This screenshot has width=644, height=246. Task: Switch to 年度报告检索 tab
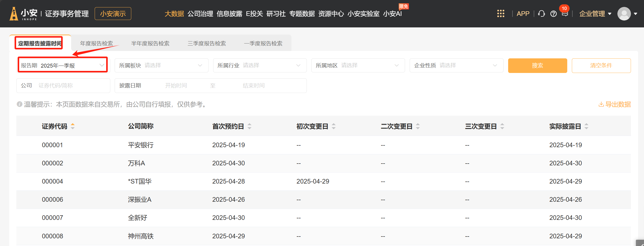tap(96, 44)
